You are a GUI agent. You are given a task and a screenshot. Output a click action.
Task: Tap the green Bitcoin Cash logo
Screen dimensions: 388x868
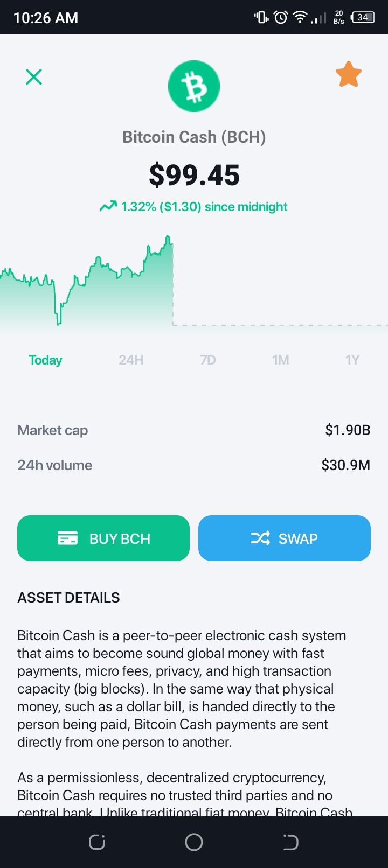pos(194,86)
